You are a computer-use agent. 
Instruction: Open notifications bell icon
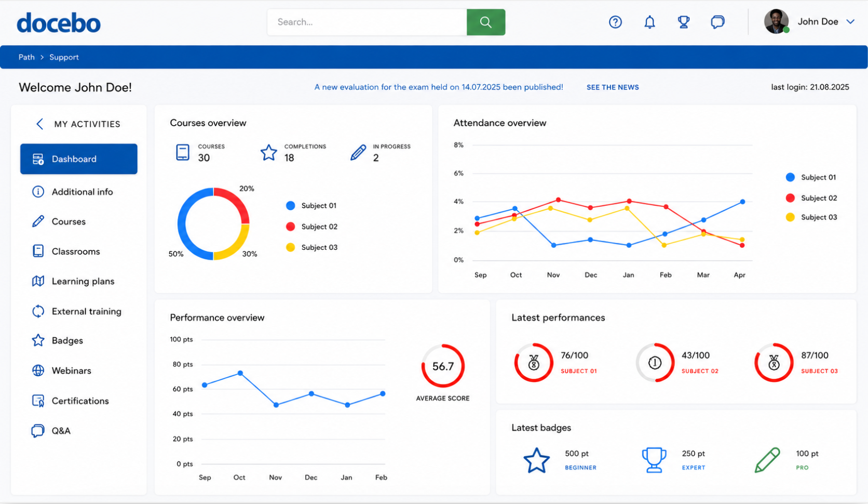[649, 22]
